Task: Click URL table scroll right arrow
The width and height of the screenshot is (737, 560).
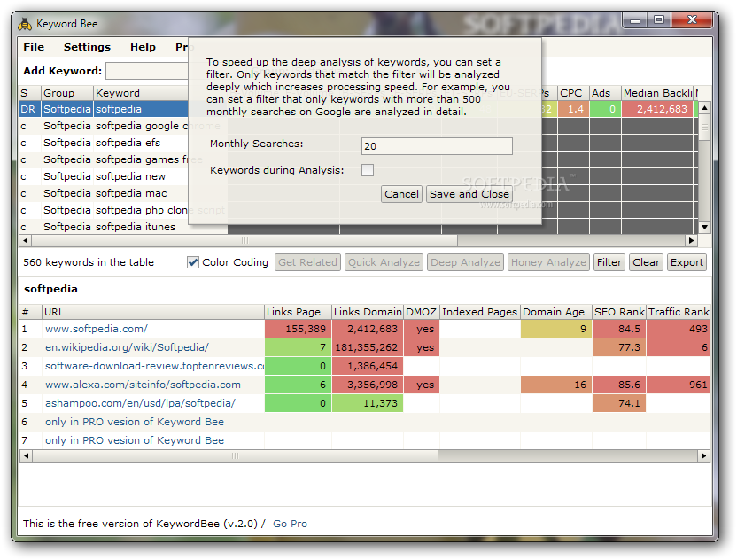Action: click(703, 455)
